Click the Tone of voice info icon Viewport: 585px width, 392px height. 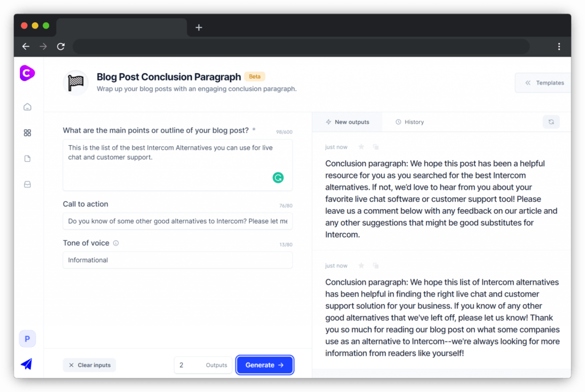click(116, 243)
